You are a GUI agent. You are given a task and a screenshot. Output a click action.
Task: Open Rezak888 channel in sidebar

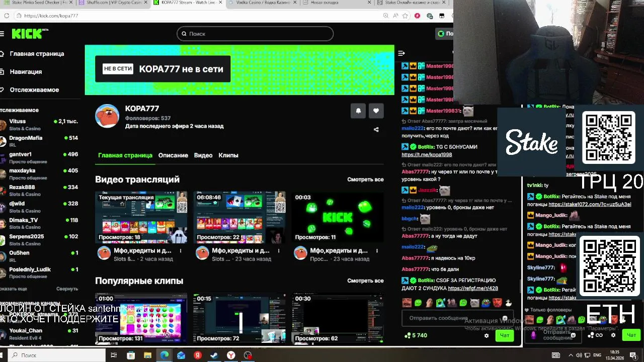point(39,191)
